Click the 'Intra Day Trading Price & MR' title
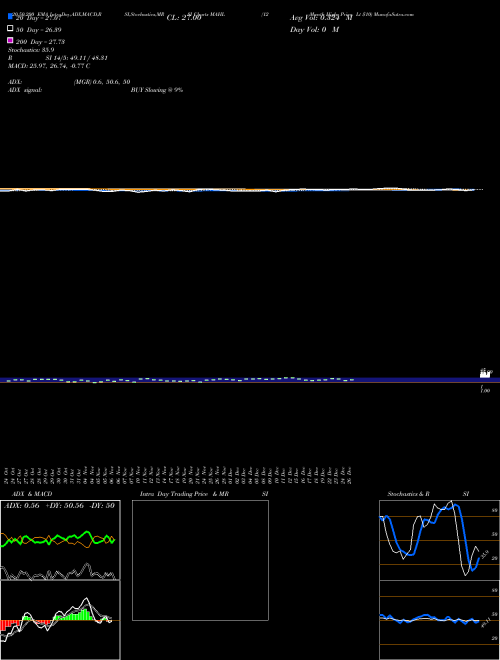This screenshot has width=500, height=660. pos(184,494)
